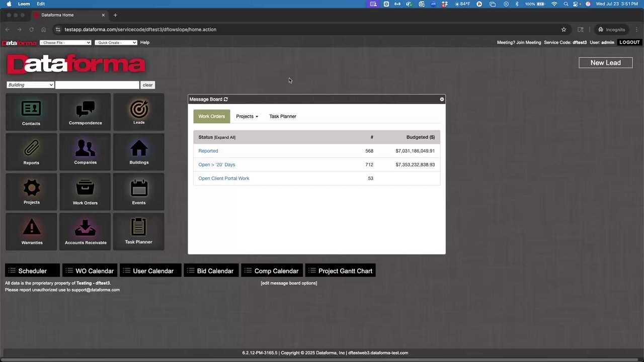The image size is (644, 362).
Task: Bookmark this page with the star icon
Action: tap(563, 30)
